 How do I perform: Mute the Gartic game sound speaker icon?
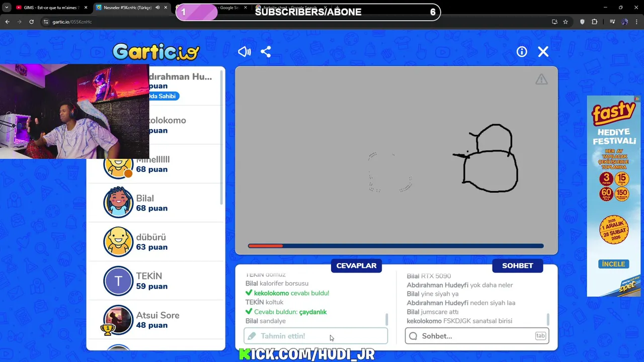click(x=245, y=52)
